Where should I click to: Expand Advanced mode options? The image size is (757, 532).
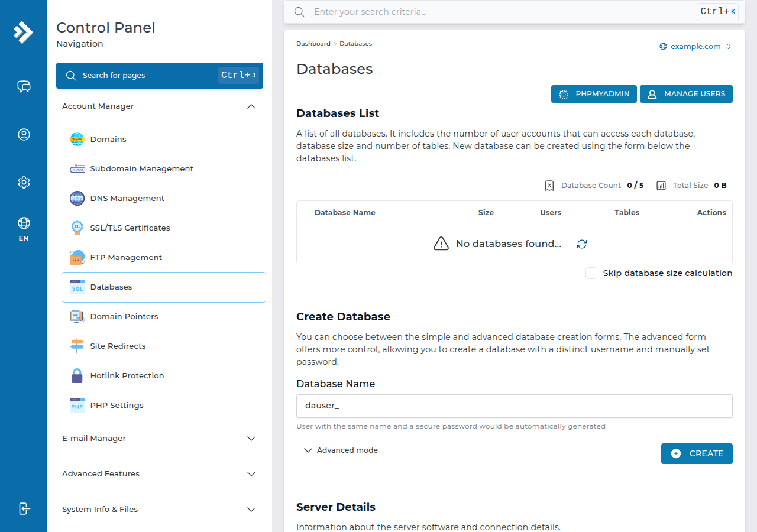pyautogui.click(x=341, y=450)
